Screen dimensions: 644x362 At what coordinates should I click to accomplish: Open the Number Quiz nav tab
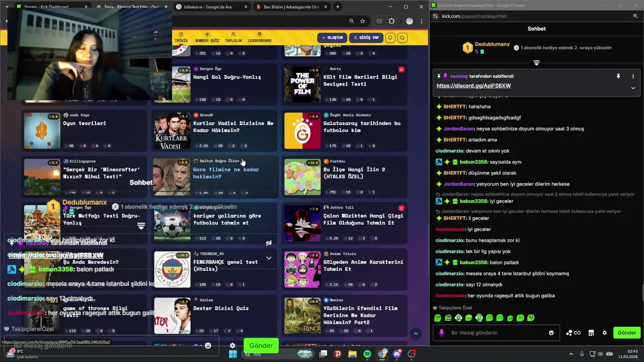point(207,38)
